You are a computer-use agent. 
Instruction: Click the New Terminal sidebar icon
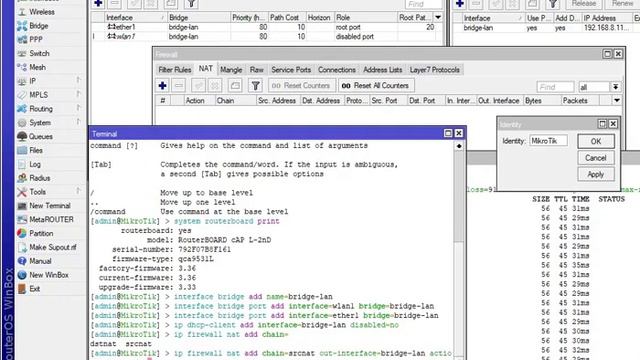point(22,206)
